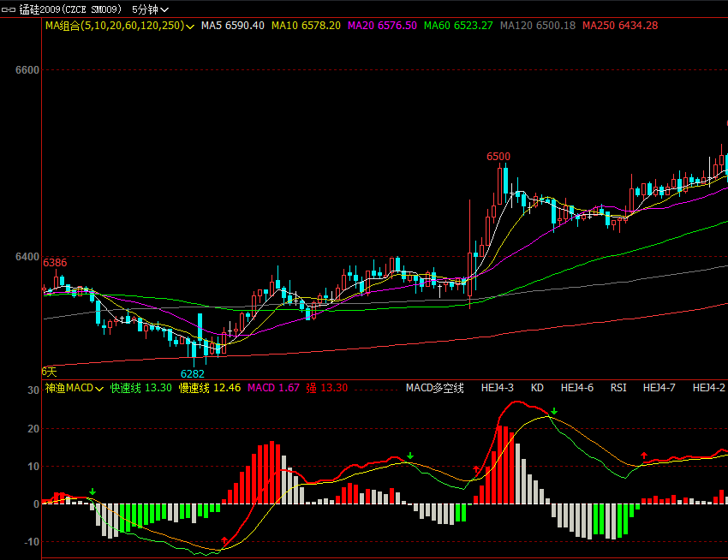Screen dimensions: 728x560
Task: Click the green down arrow near MACD peak 20
Action: (x=554, y=411)
